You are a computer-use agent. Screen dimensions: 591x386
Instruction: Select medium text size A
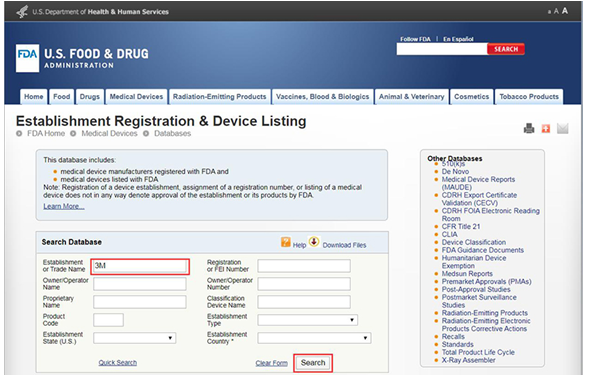click(556, 11)
